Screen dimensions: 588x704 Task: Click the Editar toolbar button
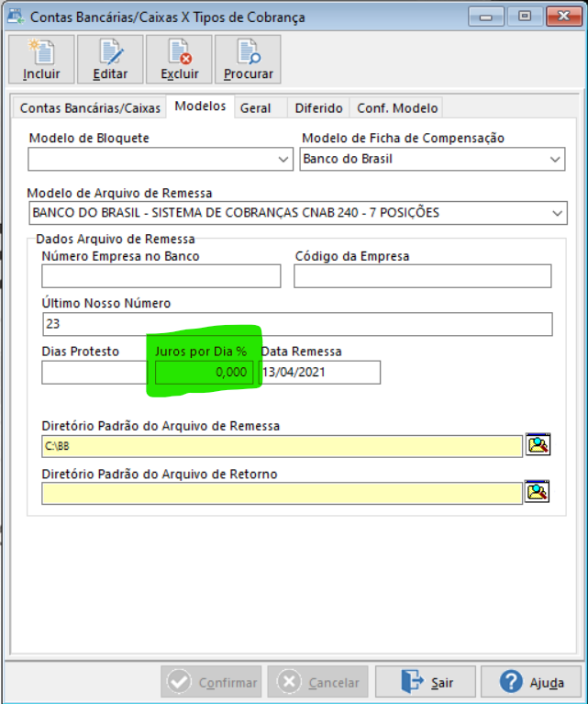pos(110,60)
